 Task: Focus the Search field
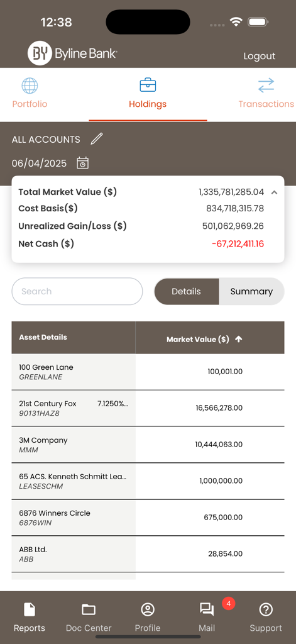(x=77, y=291)
